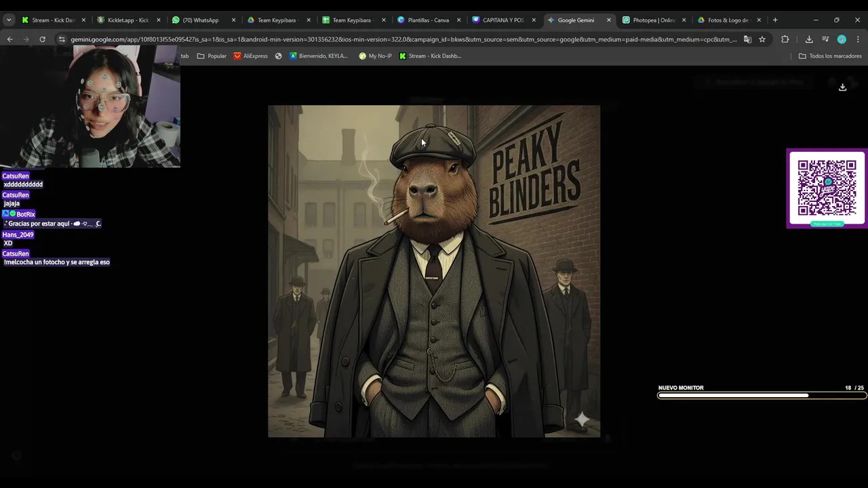Click the 'jajaja' chat message
Screen dimensions: 868x488
coord(12,203)
